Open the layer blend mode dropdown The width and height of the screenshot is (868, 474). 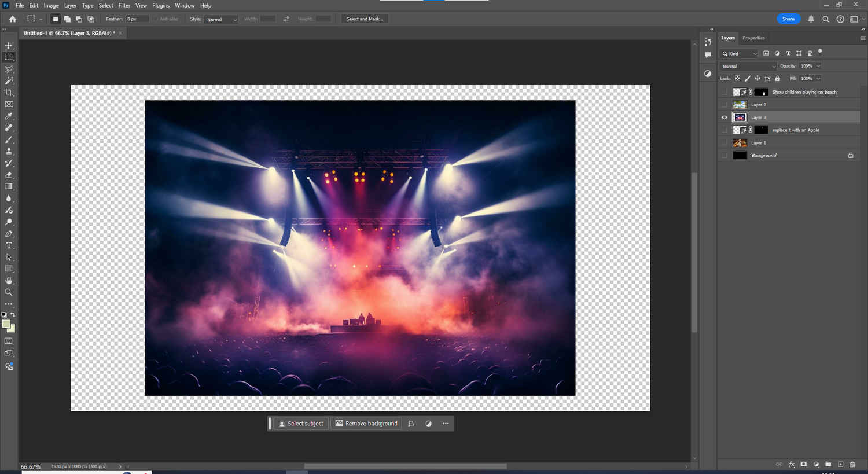pyautogui.click(x=748, y=66)
